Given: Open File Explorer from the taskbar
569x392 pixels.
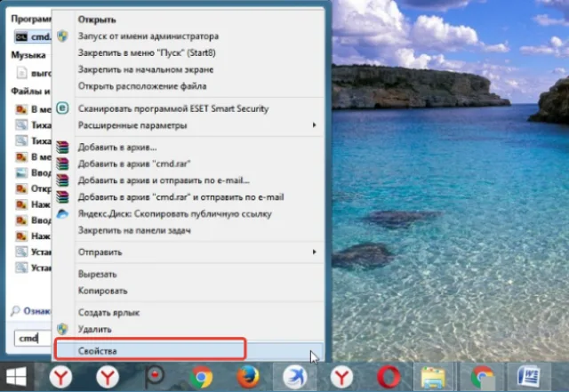Looking at the screenshot, I should click(433, 378).
